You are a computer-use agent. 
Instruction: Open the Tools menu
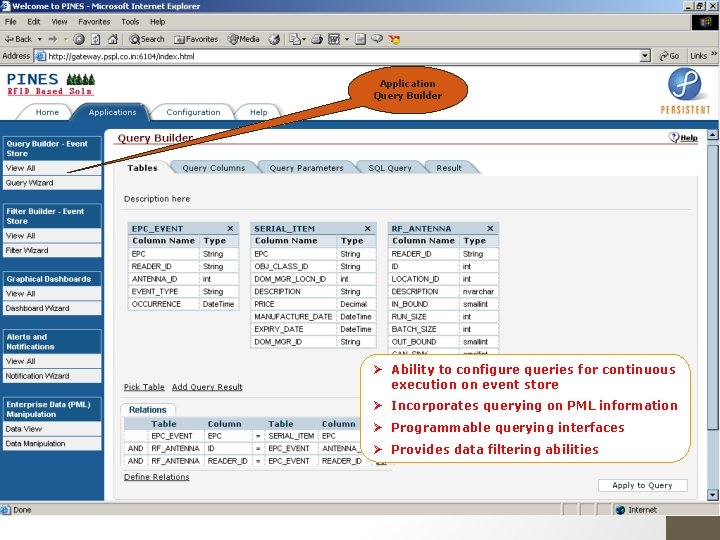click(x=130, y=22)
